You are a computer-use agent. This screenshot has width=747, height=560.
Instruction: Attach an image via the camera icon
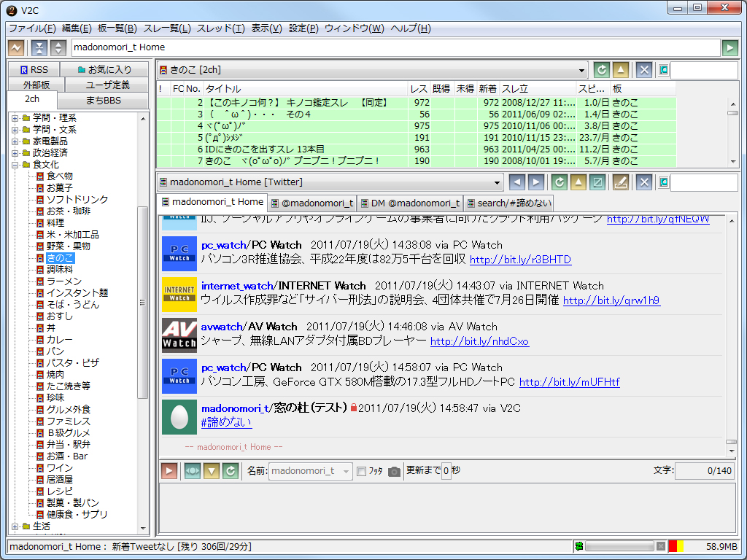pyautogui.click(x=394, y=470)
